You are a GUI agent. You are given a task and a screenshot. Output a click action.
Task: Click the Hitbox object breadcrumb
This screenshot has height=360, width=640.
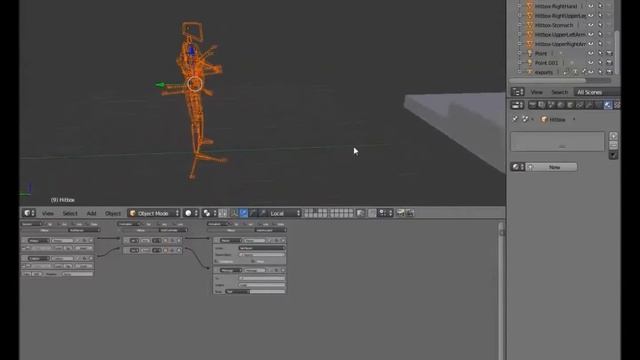point(553,120)
